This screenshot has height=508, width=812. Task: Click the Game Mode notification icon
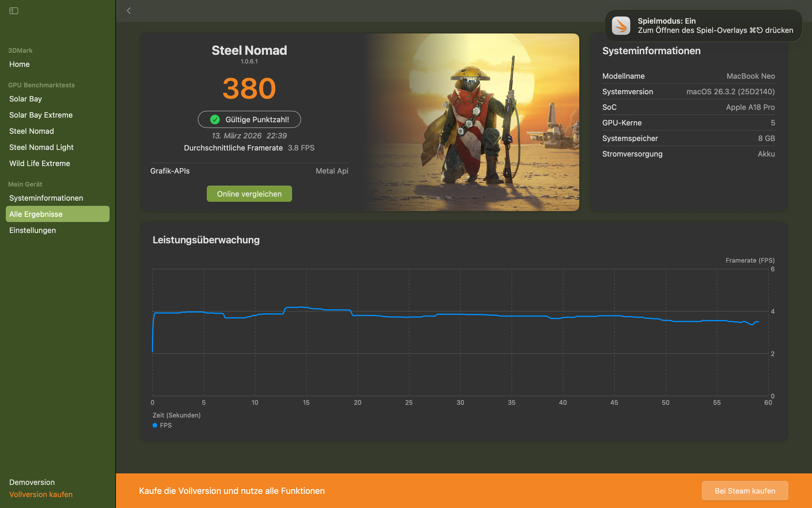click(x=621, y=26)
